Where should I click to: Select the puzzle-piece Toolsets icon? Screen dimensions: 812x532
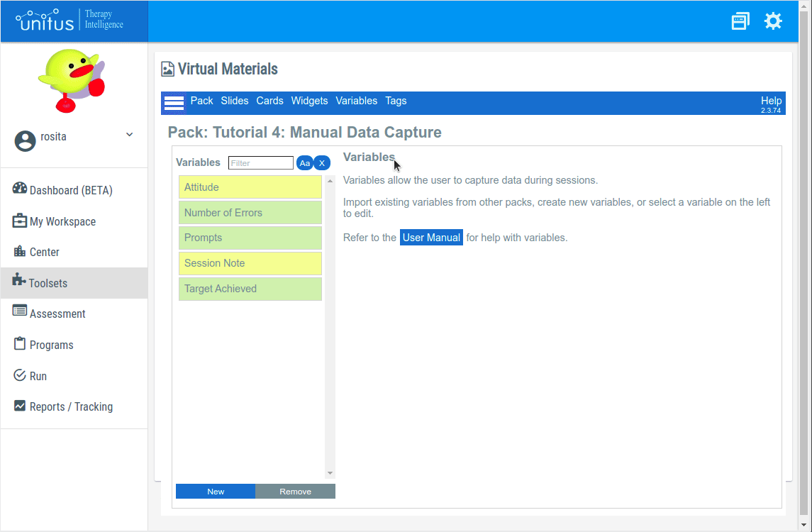pos(19,282)
